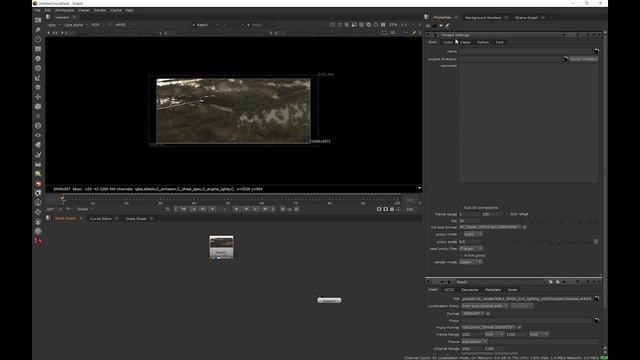Viewport: 640px width, 360px height.
Task: Open the ToolSets toolbar menu
Action: 38,155
